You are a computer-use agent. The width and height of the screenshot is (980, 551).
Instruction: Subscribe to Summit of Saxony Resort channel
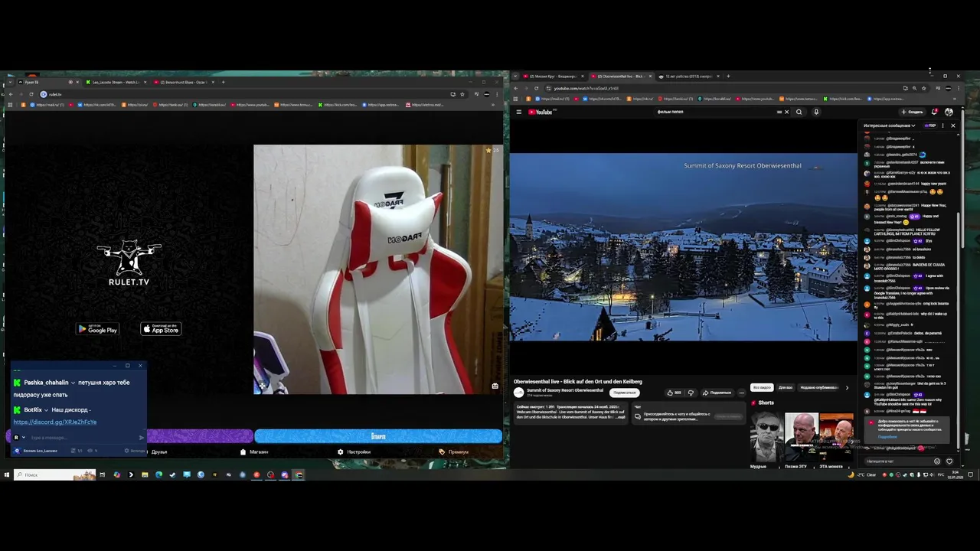pos(624,393)
